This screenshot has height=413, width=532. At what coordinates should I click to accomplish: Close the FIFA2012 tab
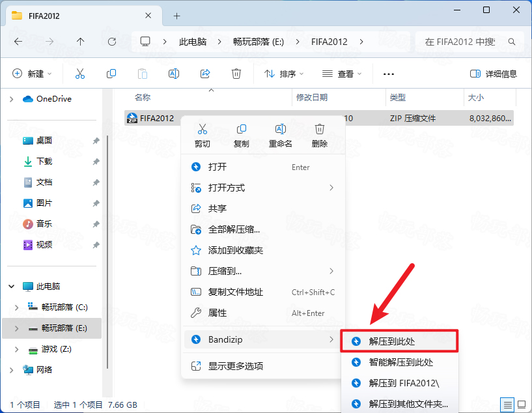(x=148, y=16)
